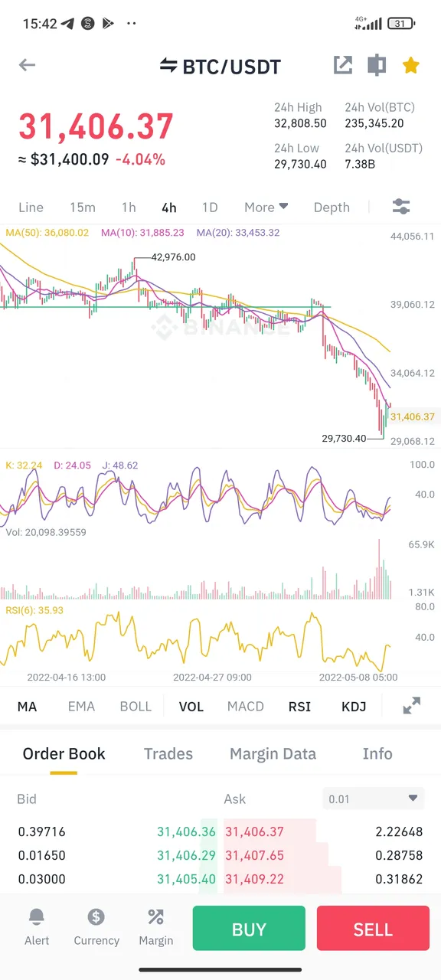441x980 pixels.
Task: Expand the More intervals dropdown
Action: [x=266, y=207]
